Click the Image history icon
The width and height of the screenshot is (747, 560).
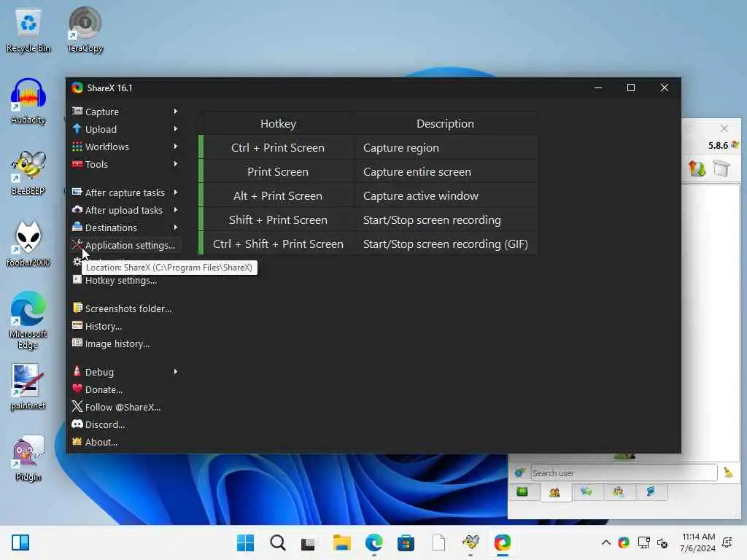click(x=77, y=343)
